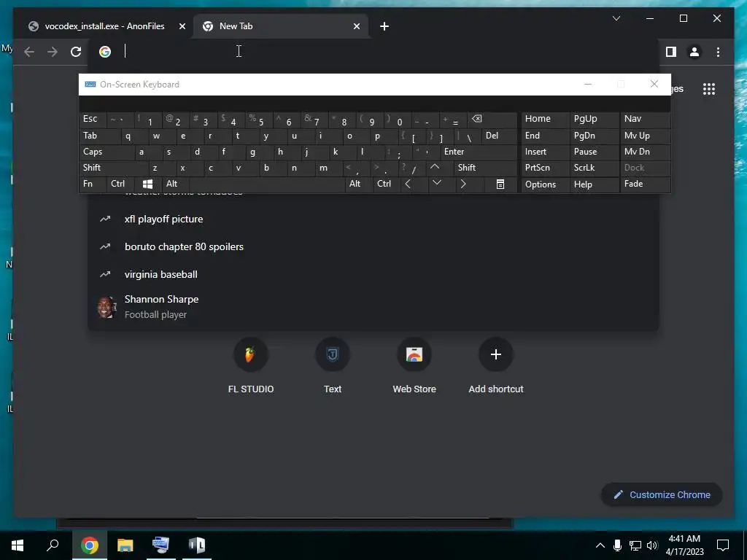Select the 'virginia baseball' suggestion
Image resolution: width=747 pixels, height=560 pixels.
pos(373,274)
